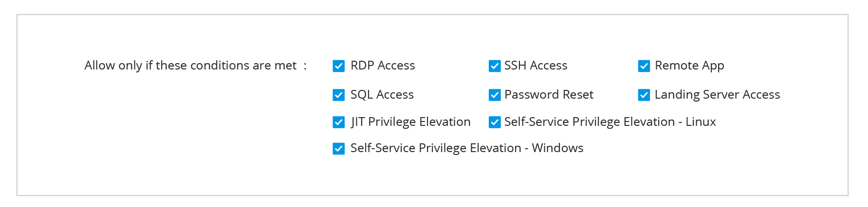Viewport: 868px width, 207px height.
Task: Uncheck Self-Service Privilege Elevation Linux checkbox
Action: click(495, 122)
